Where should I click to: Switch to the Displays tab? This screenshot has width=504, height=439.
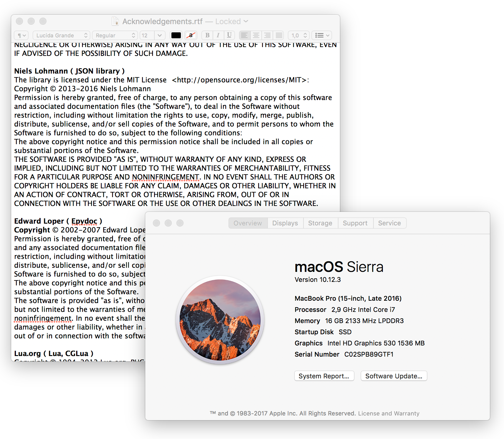[285, 223]
